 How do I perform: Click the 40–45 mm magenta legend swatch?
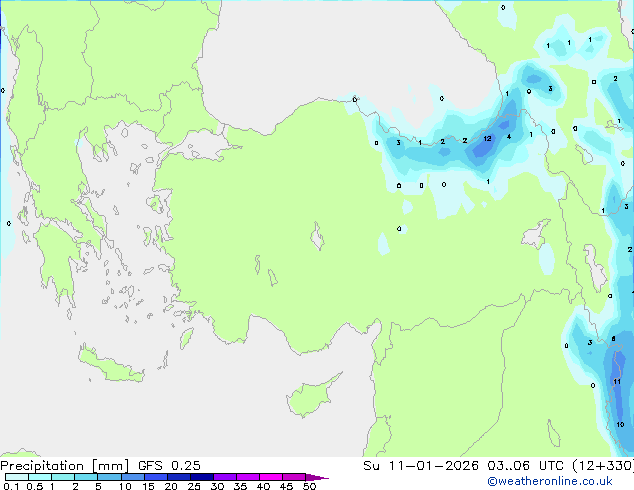(271, 477)
